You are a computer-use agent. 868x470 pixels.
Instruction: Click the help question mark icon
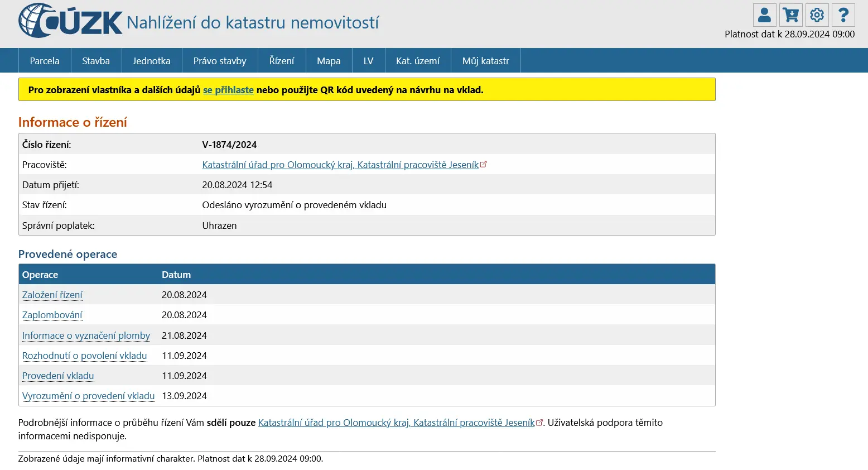click(x=843, y=15)
